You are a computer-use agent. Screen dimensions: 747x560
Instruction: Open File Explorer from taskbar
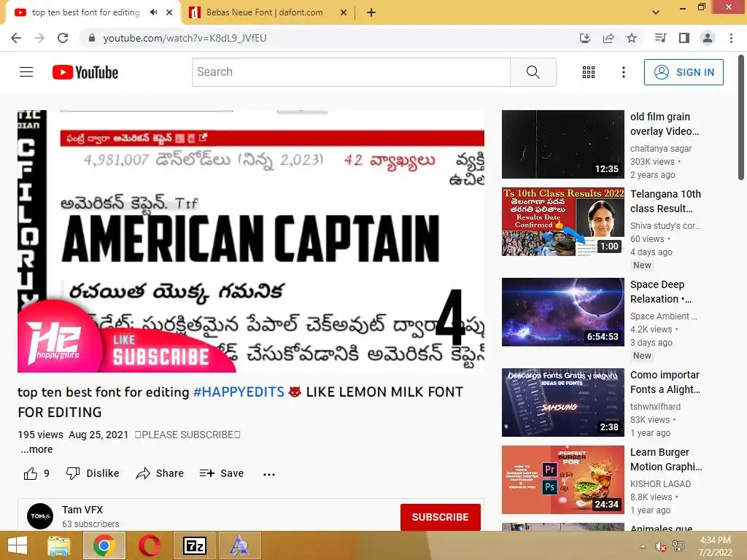[x=58, y=545]
